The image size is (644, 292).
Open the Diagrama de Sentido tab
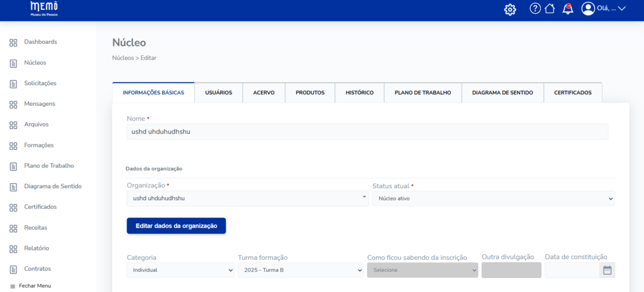[x=502, y=93]
